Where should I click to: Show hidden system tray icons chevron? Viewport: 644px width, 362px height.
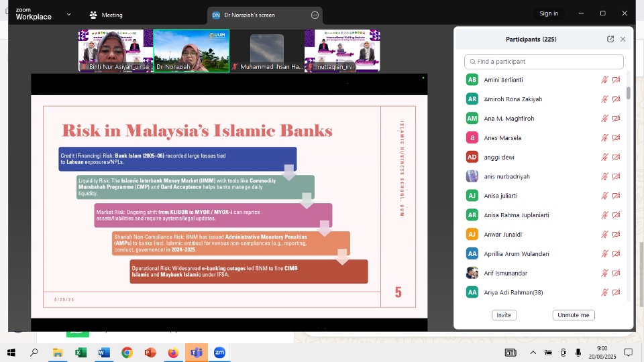coord(533,352)
